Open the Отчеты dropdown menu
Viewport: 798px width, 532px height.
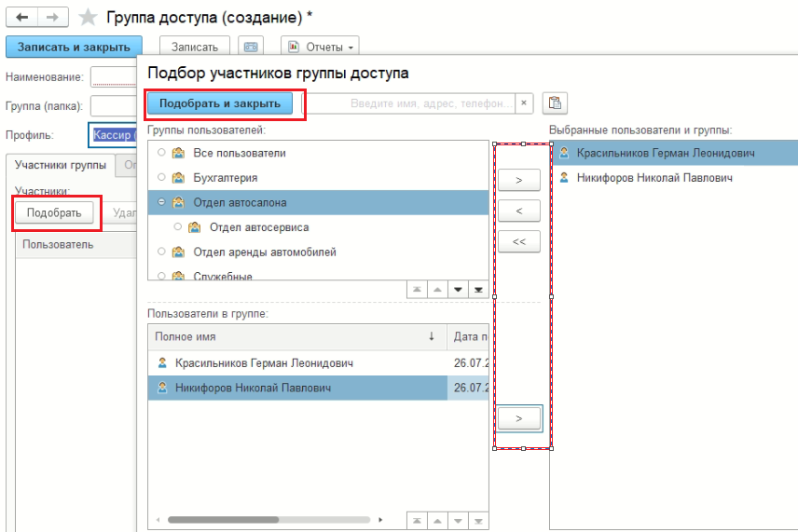point(320,47)
